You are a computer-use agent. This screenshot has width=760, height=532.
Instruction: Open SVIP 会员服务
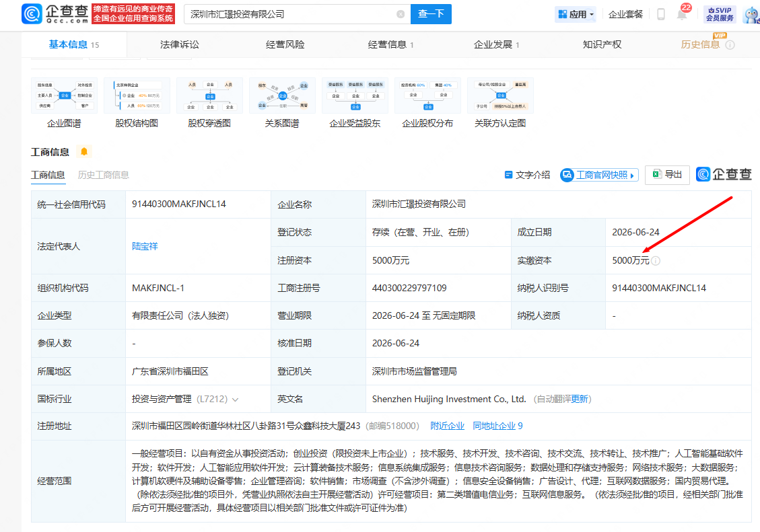tap(720, 14)
